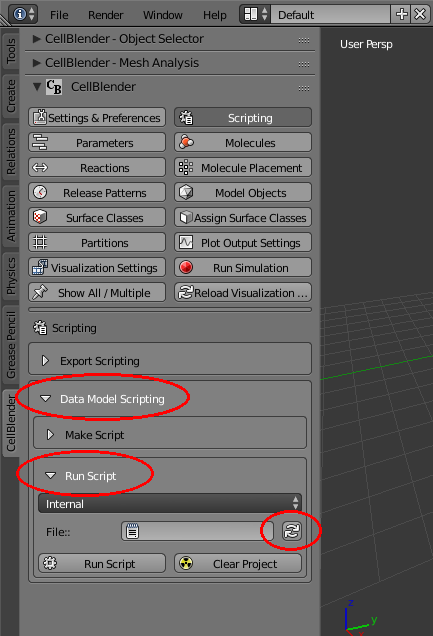Switch to the Physics tab
The height and width of the screenshot is (636, 433).
point(11,276)
